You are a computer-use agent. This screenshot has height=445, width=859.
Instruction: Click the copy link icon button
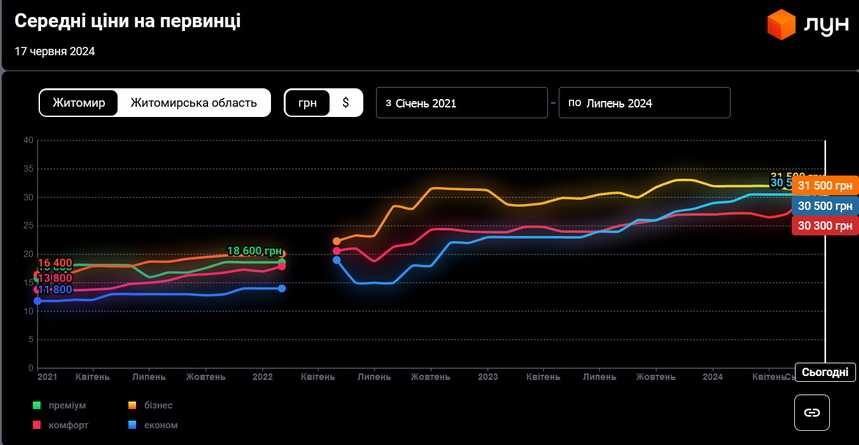[x=812, y=412]
